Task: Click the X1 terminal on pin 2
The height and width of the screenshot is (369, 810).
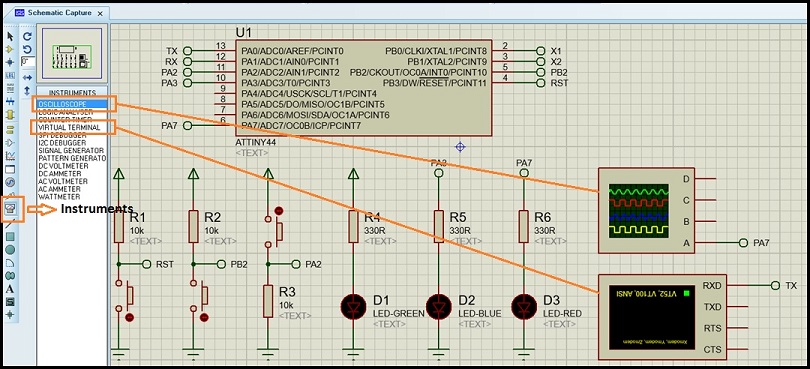Action: tap(541, 51)
